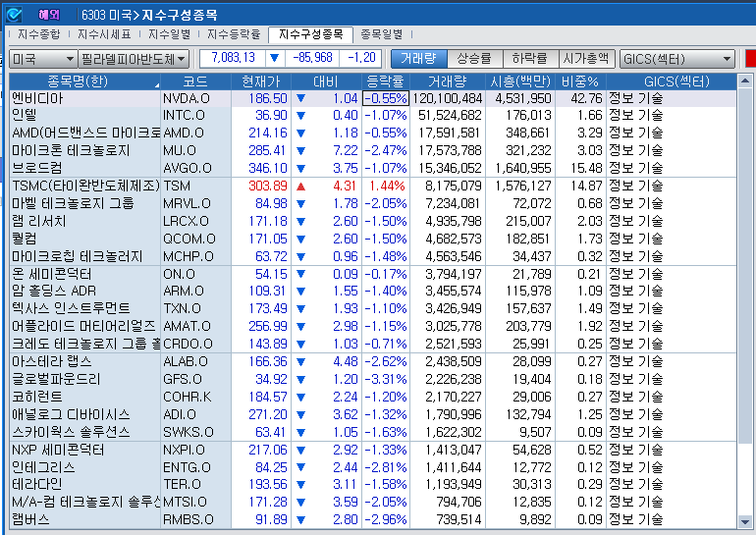Expand the 필라델피아반도체 index dropdown
This screenshot has height=535, width=756.
pyautogui.click(x=134, y=59)
